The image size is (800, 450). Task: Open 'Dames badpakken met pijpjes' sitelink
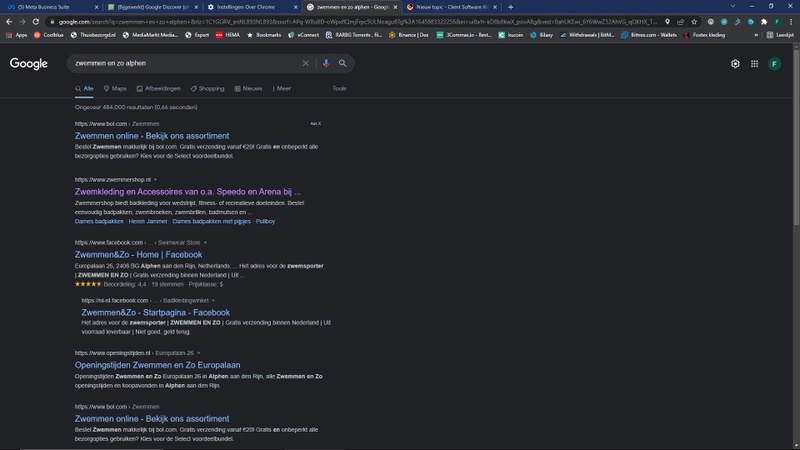tap(211, 221)
